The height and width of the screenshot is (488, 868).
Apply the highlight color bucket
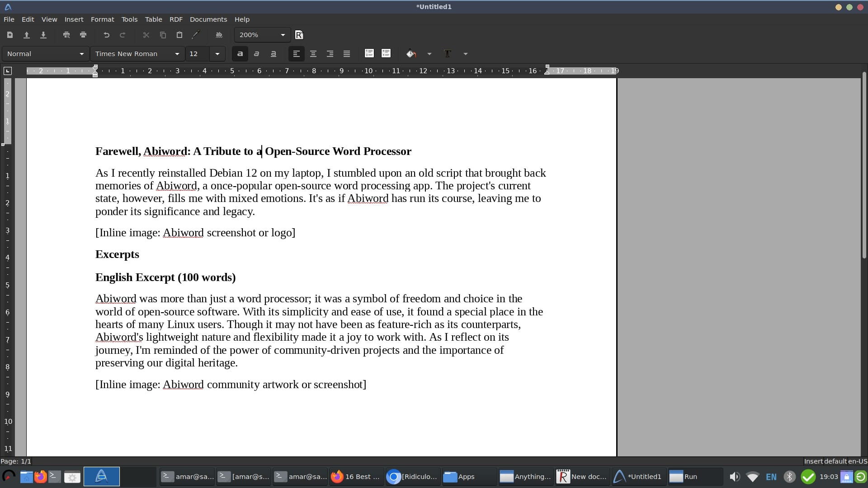pos(411,54)
